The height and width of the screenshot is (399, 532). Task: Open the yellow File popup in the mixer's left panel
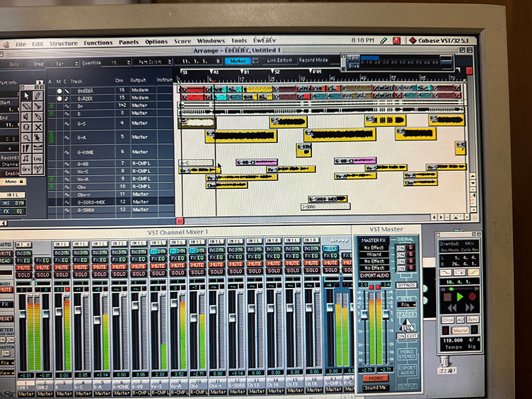tap(7, 362)
